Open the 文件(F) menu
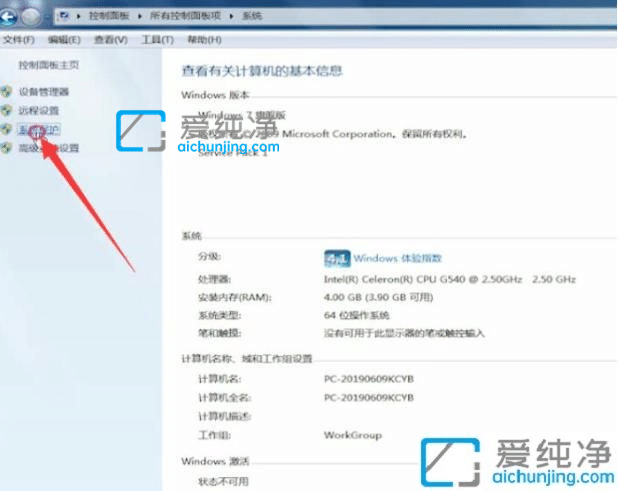This screenshot has height=491, width=618. (19, 40)
